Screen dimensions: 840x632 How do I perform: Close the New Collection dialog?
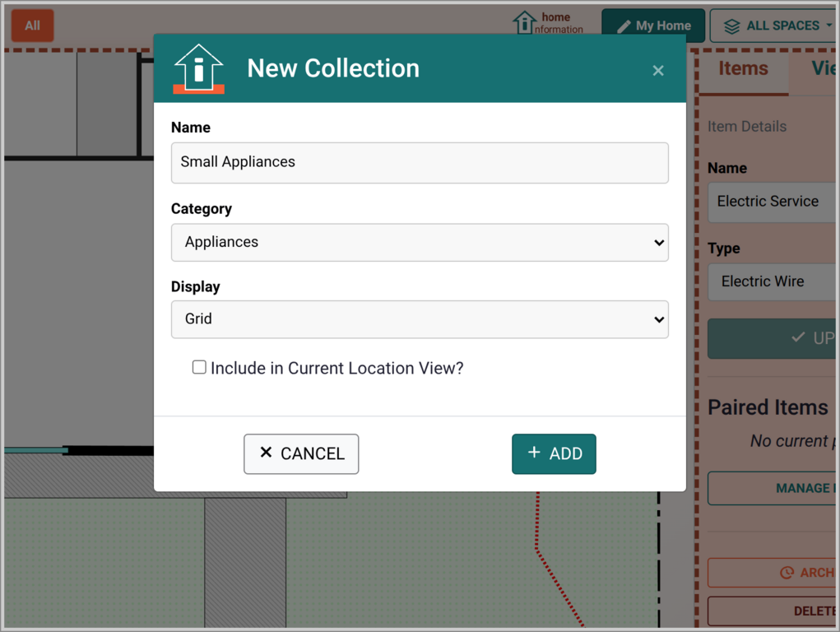point(658,70)
